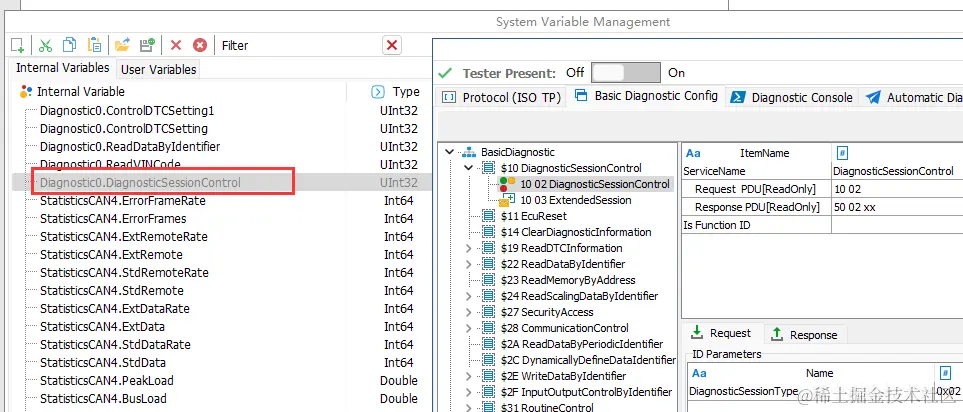Image resolution: width=963 pixels, height=412 pixels.
Task: Click the 10 02 traffic-light status icon
Action: point(507,184)
